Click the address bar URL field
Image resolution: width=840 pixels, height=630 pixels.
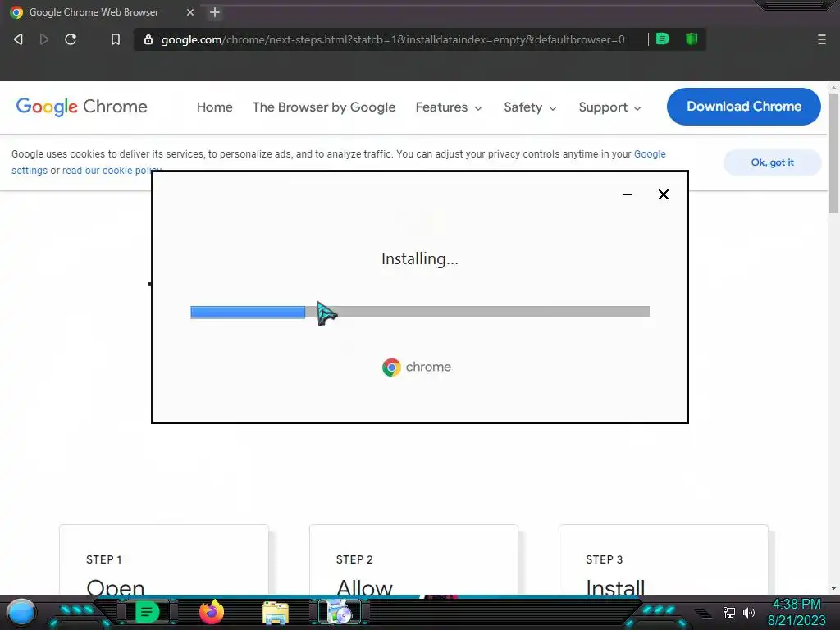(392, 39)
